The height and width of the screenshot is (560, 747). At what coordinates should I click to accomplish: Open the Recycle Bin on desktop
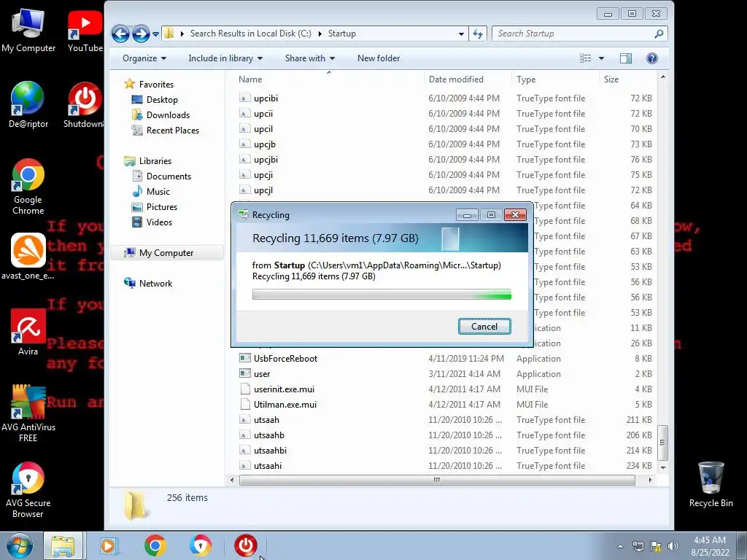(x=711, y=484)
